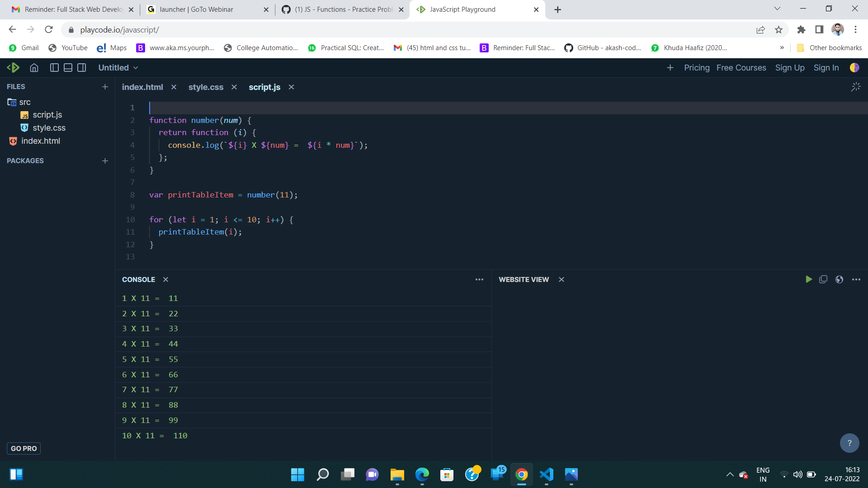
Task: Select the left panel layout icon
Action: point(54,67)
